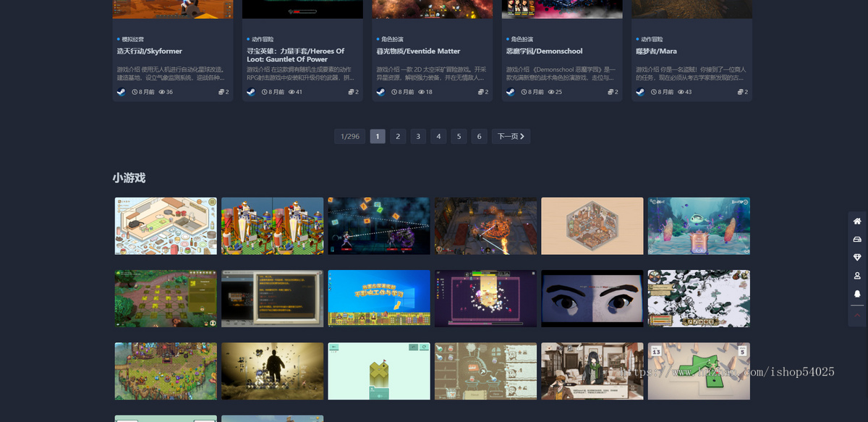Click the eye views icon on the Demonschool card
Image resolution: width=868 pixels, height=422 pixels.
click(x=551, y=92)
